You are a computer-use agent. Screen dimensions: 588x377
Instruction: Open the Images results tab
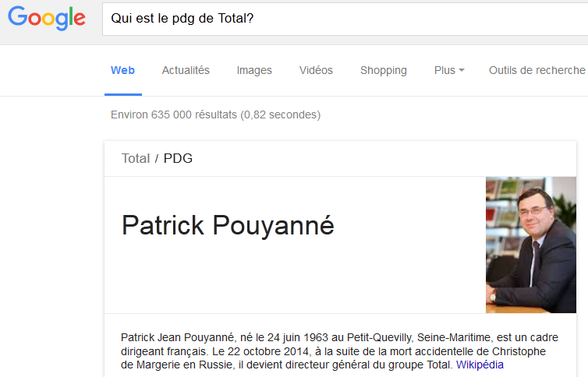point(254,70)
